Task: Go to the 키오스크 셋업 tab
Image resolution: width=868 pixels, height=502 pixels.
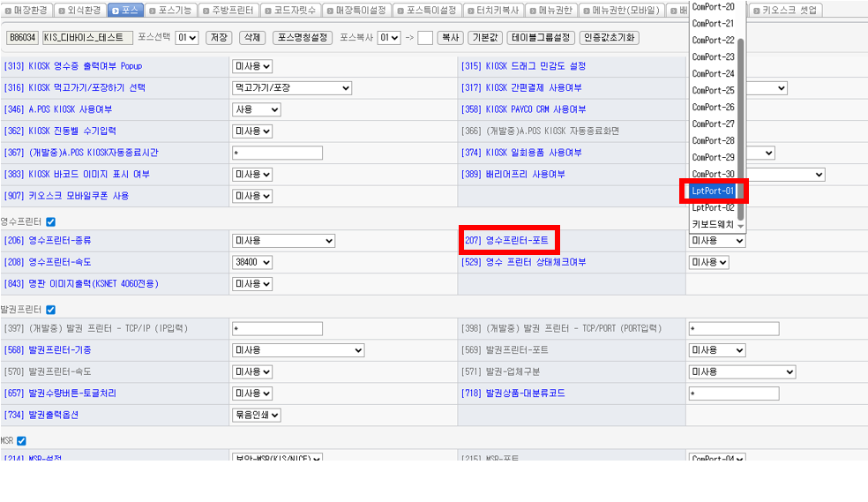Action: coord(789,11)
